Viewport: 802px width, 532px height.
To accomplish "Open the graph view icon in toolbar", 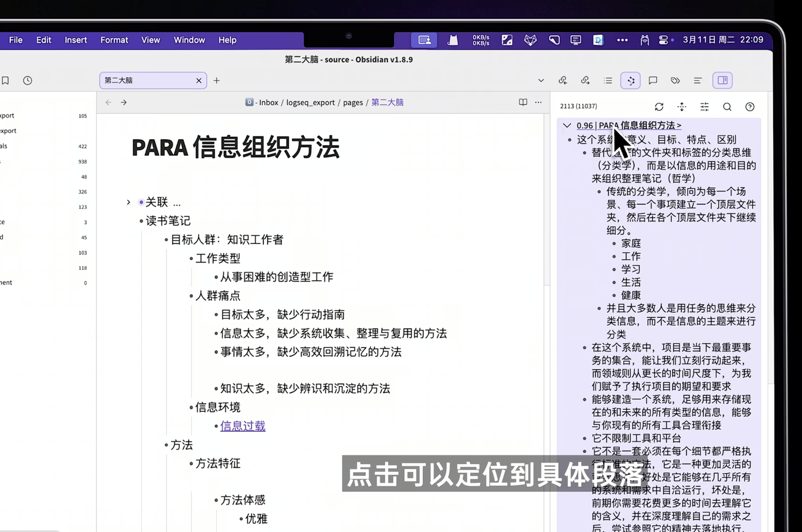I will click(x=630, y=80).
